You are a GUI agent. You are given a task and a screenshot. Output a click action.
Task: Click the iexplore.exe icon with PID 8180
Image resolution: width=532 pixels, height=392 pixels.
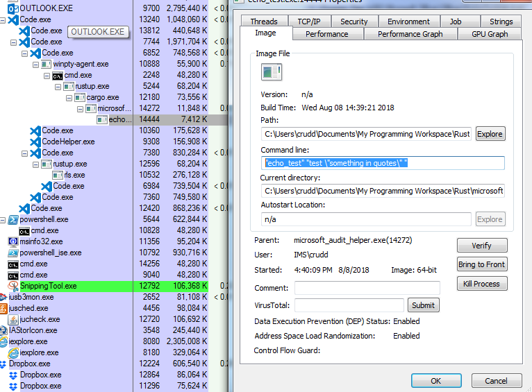pos(13,352)
